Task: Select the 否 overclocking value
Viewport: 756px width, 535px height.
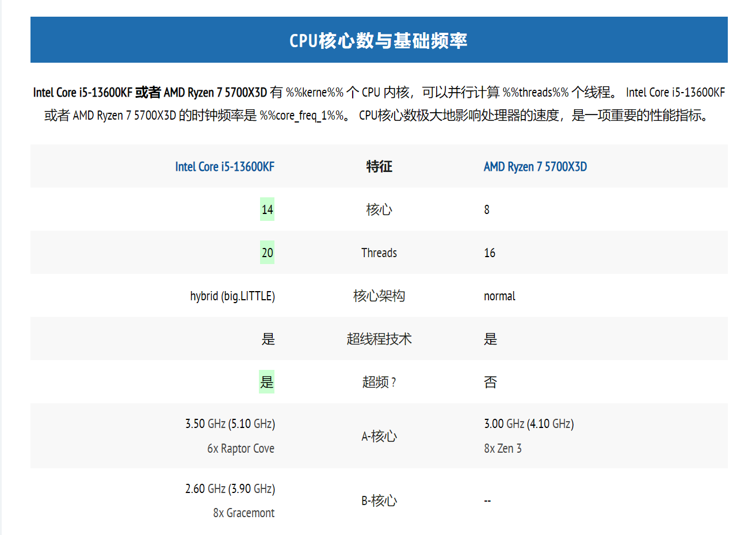Action: pos(490,382)
